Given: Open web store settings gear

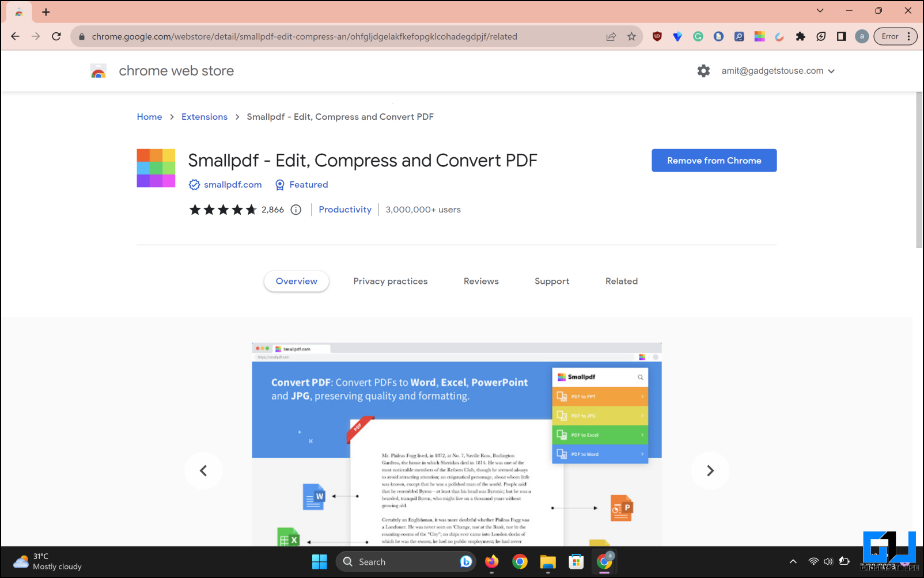Looking at the screenshot, I should [x=703, y=71].
